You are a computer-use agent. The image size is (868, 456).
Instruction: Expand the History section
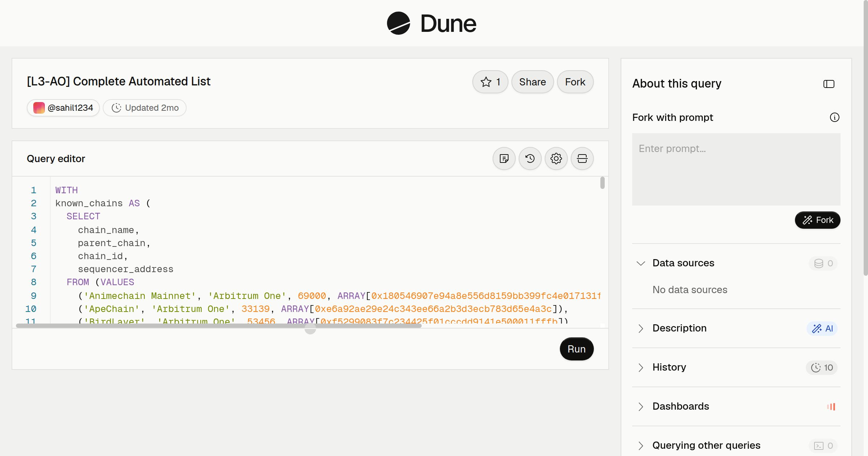pos(641,367)
